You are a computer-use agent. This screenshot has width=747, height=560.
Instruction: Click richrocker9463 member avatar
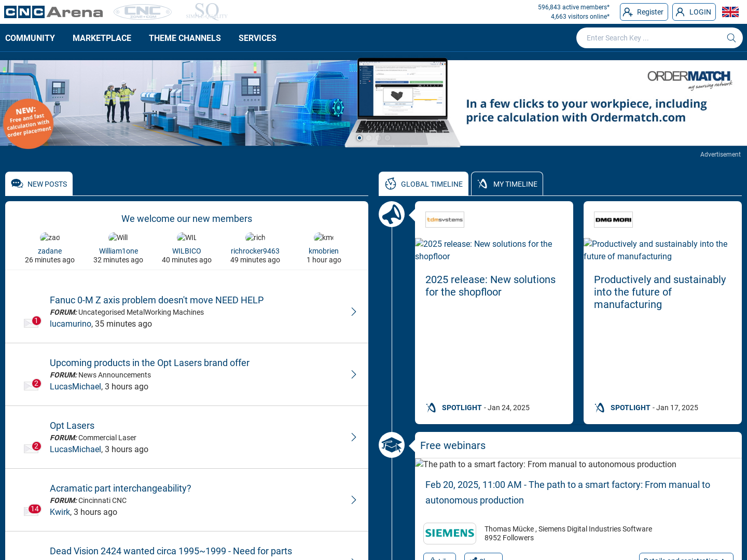(x=255, y=237)
